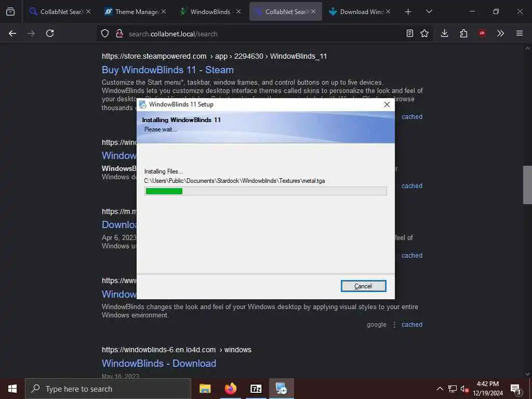
Task: Open the notification center icon
Action: coord(516,389)
